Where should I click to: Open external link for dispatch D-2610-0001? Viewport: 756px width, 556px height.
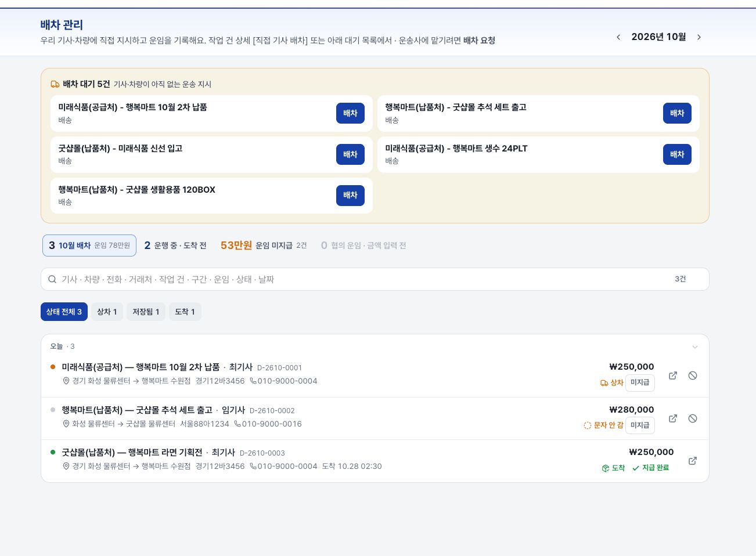pos(673,376)
